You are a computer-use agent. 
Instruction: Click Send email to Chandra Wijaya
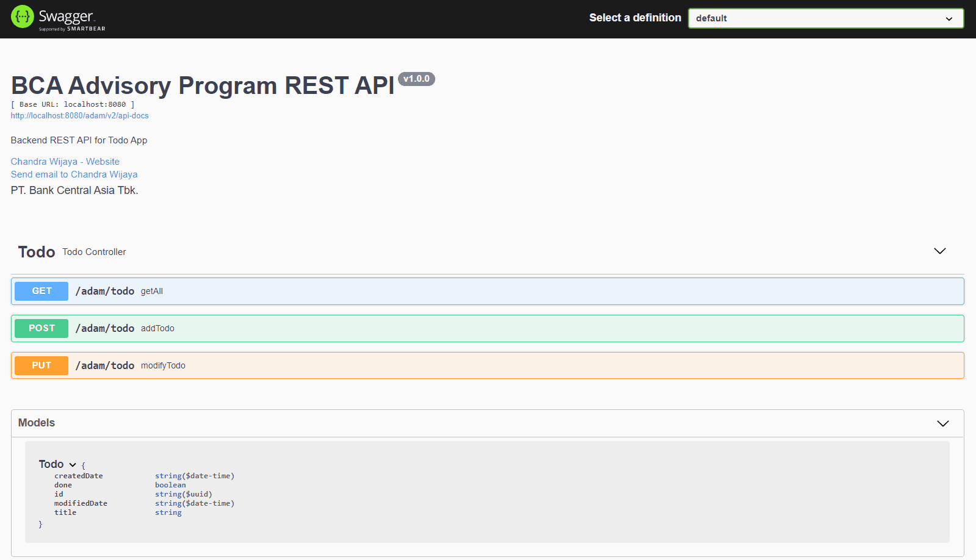74,174
